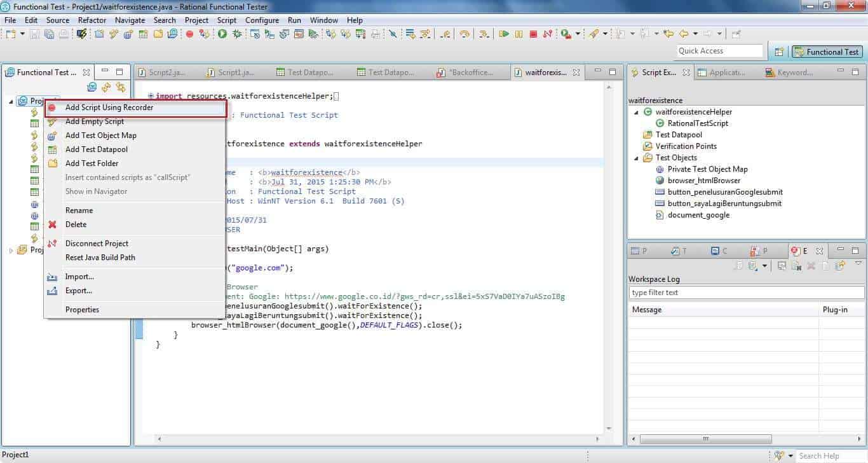Open the New item dropdown arrow in the toolbar
The image size is (868, 463).
point(22,34)
